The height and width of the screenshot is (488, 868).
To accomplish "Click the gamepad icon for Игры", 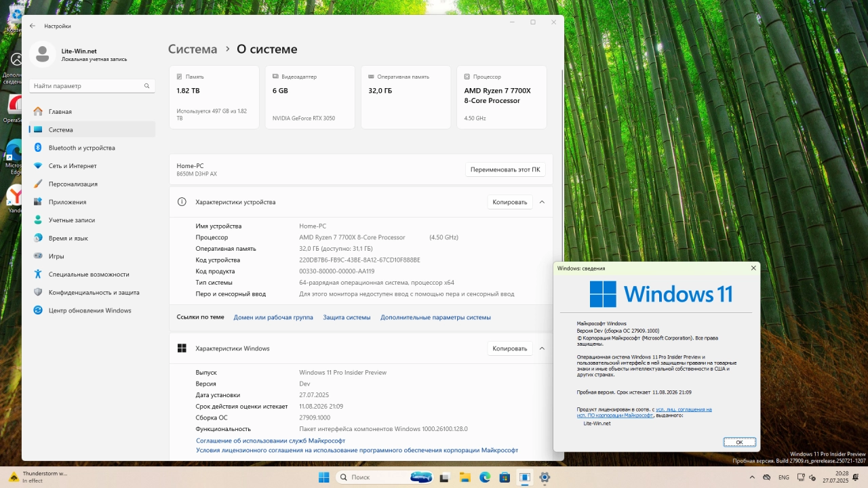I will (38, 256).
